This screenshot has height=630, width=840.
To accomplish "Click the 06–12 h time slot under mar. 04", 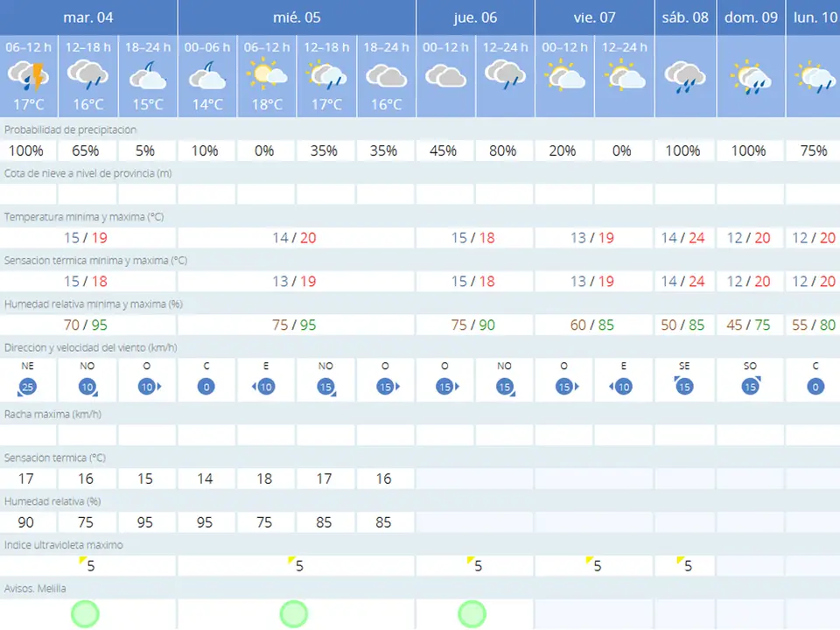I will 28,47.
